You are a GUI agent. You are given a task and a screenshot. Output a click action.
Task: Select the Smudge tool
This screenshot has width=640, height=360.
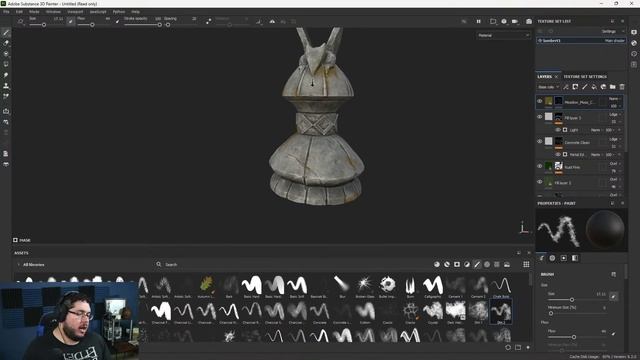(6, 75)
